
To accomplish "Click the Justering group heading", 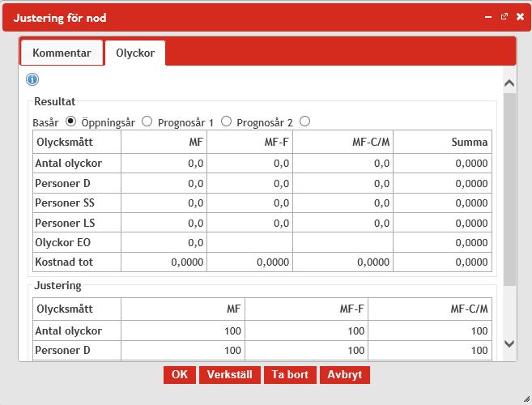I will [x=57, y=285].
